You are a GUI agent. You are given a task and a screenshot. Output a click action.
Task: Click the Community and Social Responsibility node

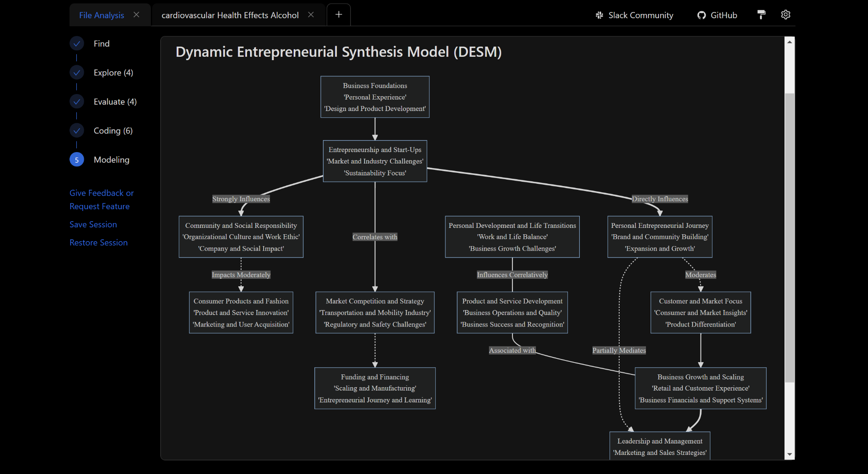tap(241, 237)
